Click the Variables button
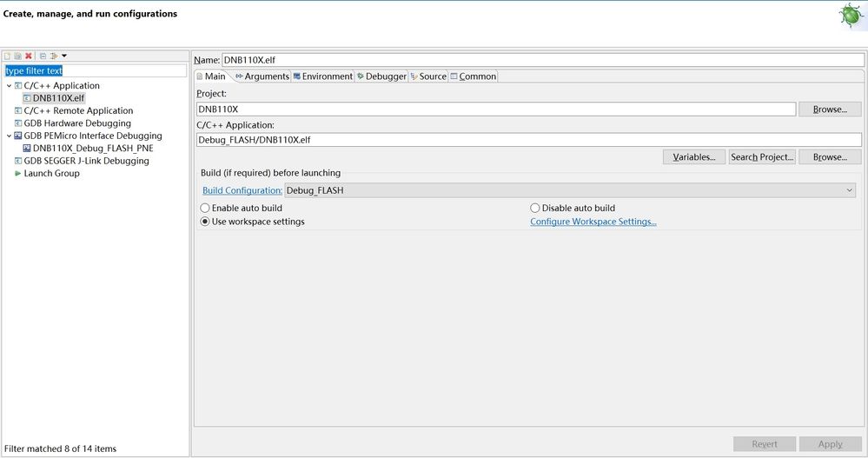This screenshot has width=868, height=458. (x=693, y=157)
